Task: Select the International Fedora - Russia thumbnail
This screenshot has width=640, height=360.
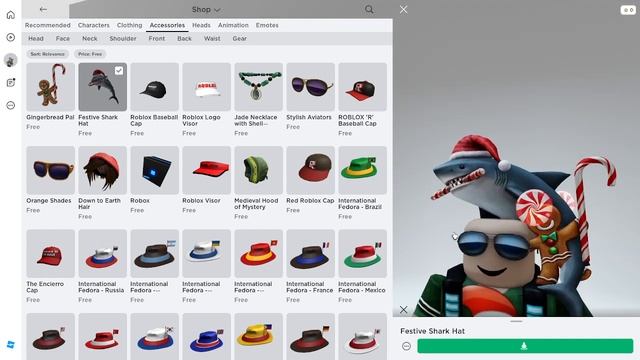Action: (x=102, y=253)
